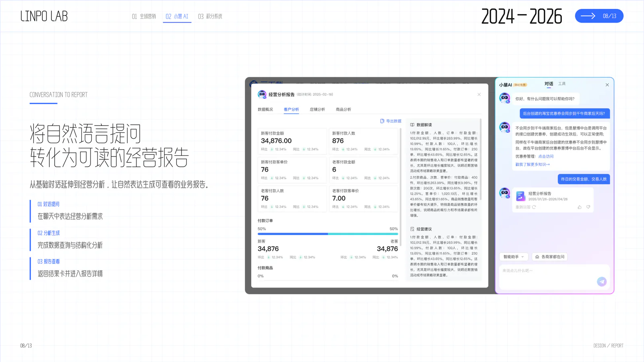The width and height of the screenshot is (644, 362).
Task: Expand the 智能助手 dropdown
Action: point(514,257)
